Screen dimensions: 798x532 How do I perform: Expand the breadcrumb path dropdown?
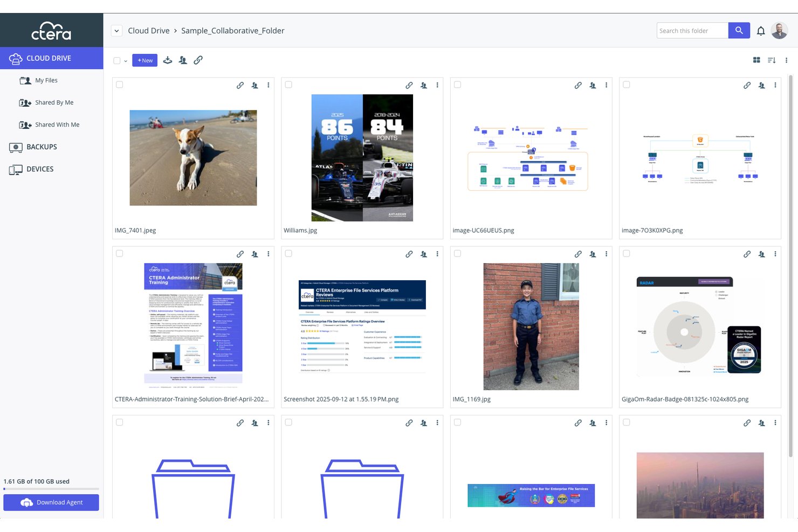pyautogui.click(x=116, y=31)
